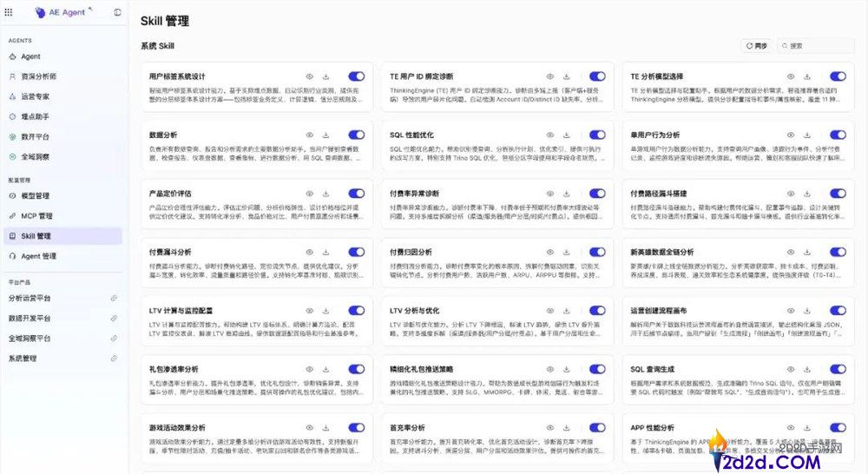
Task: Select 运营专家 agent in sidebar
Action: 62,96
